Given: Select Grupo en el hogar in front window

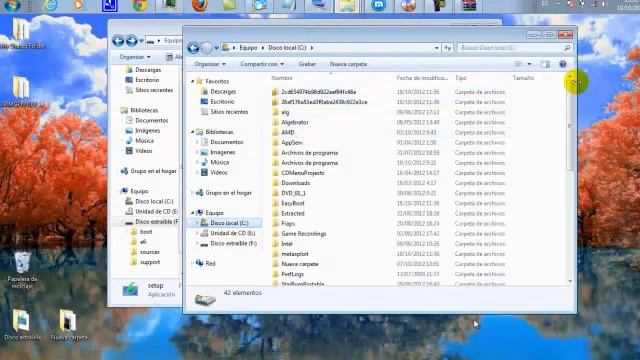Looking at the screenshot, I should tap(228, 193).
